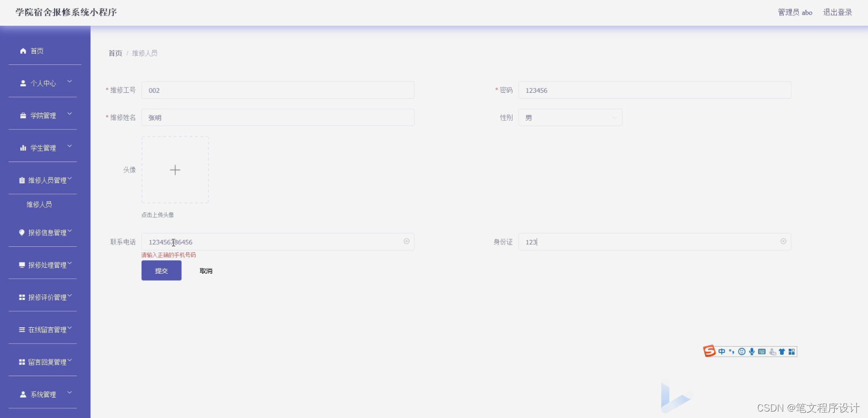
Task: Click the 请输入正确的手机号码 error message
Action: 168,255
